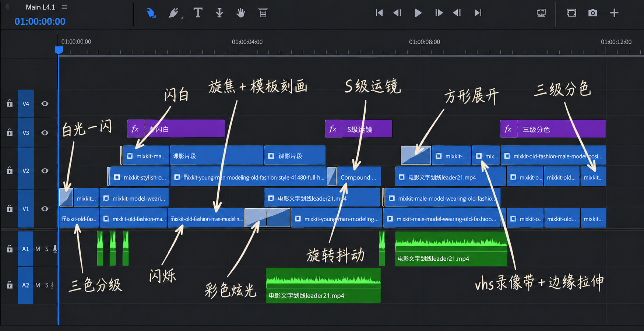The image size is (644, 331).
Task: Toggle lock on track V3
Action: (x=10, y=133)
